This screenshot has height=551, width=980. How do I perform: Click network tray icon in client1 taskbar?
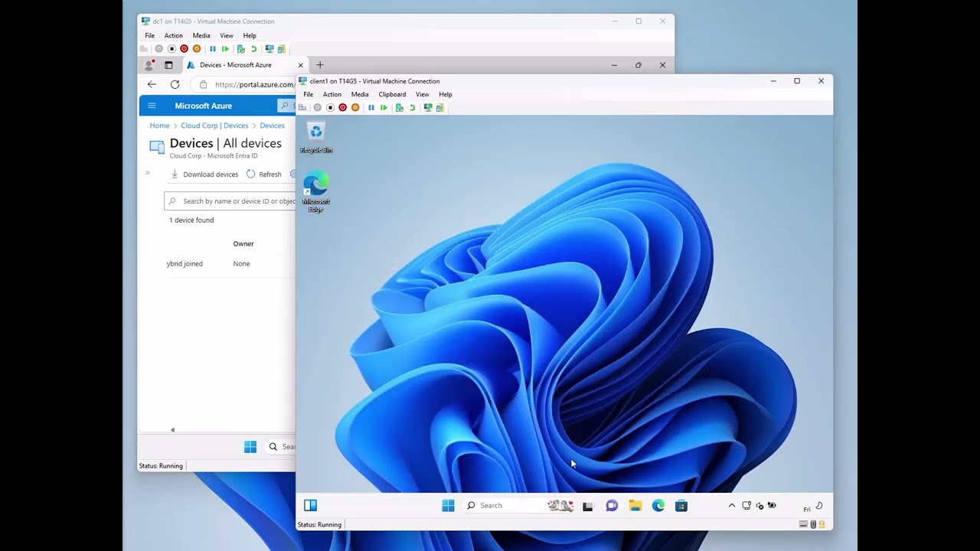[746, 506]
